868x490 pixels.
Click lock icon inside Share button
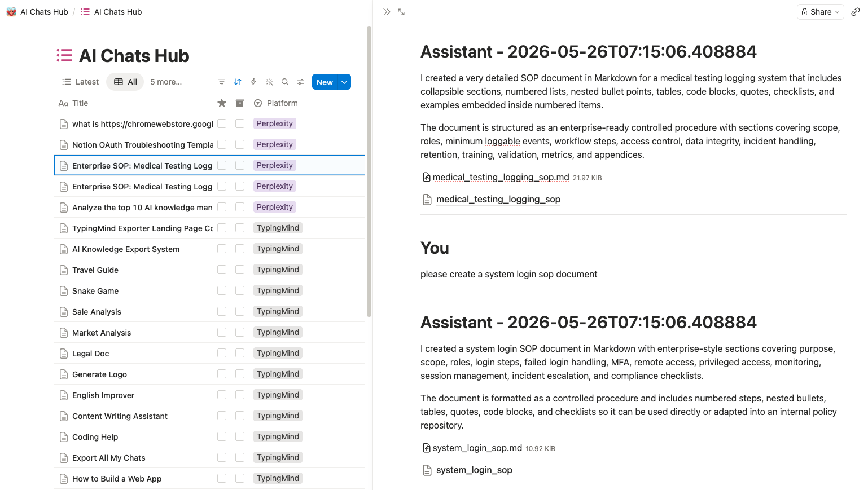click(804, 12)
